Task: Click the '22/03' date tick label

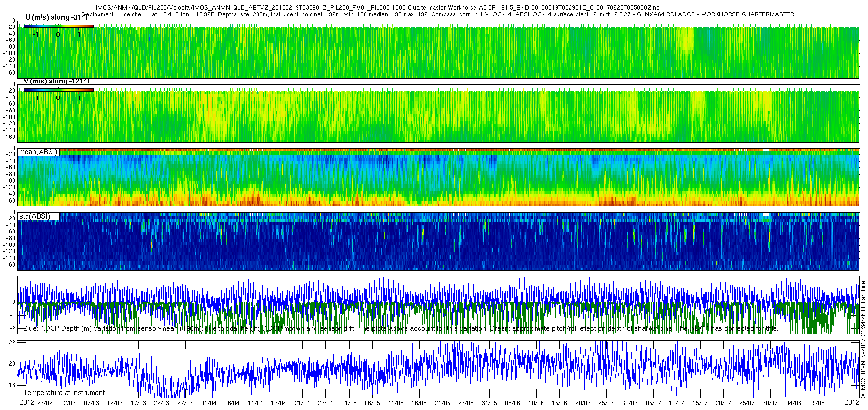Action: [162, 403]
